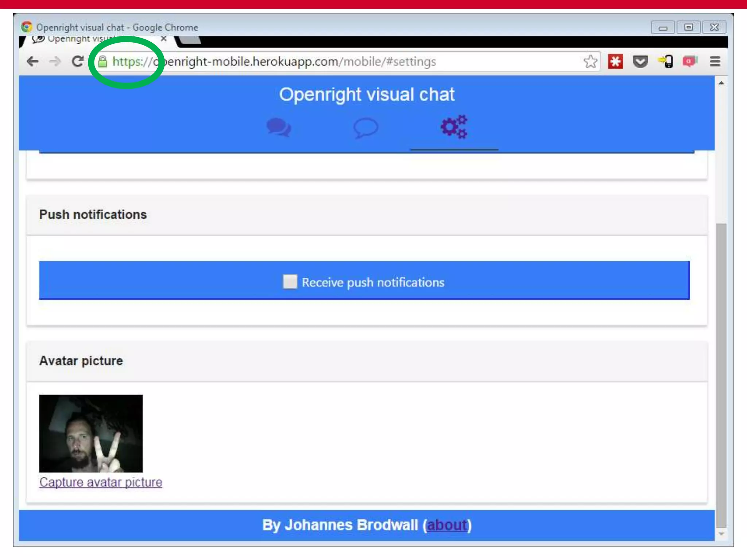Image resolution: width=747 pixels, height=560 pixels.
Task: Open the chats list icon
Action: 279,128
